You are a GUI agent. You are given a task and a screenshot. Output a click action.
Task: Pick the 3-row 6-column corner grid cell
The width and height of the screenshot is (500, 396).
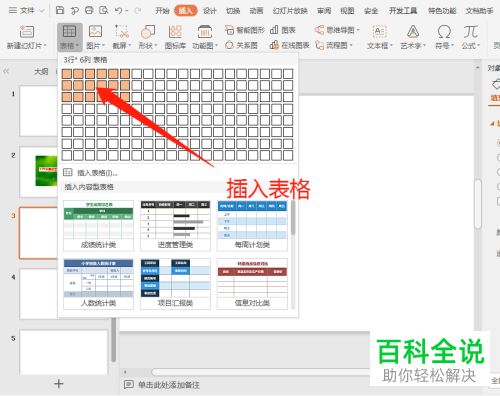[125, 97]
